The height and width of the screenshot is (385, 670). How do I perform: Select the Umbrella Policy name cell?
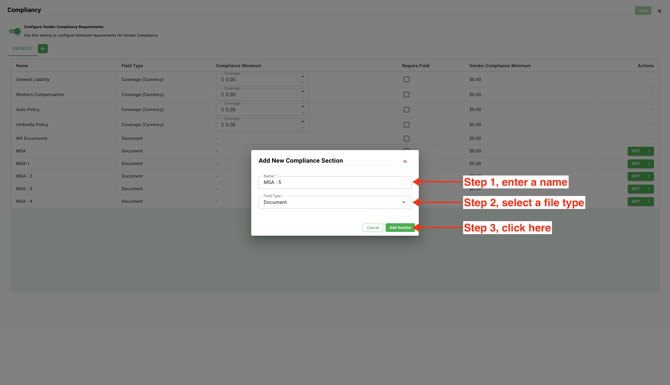click(x=32, y=125)
